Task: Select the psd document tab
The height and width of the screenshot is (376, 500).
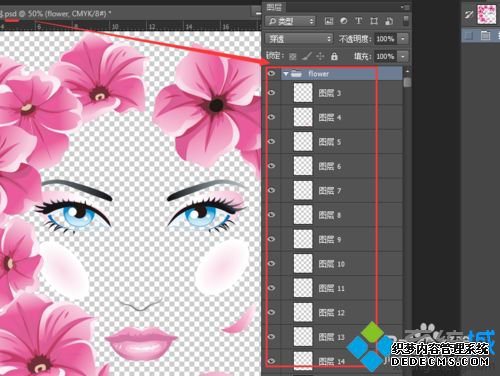Action: pyautogui.click(x=57, y=14)
